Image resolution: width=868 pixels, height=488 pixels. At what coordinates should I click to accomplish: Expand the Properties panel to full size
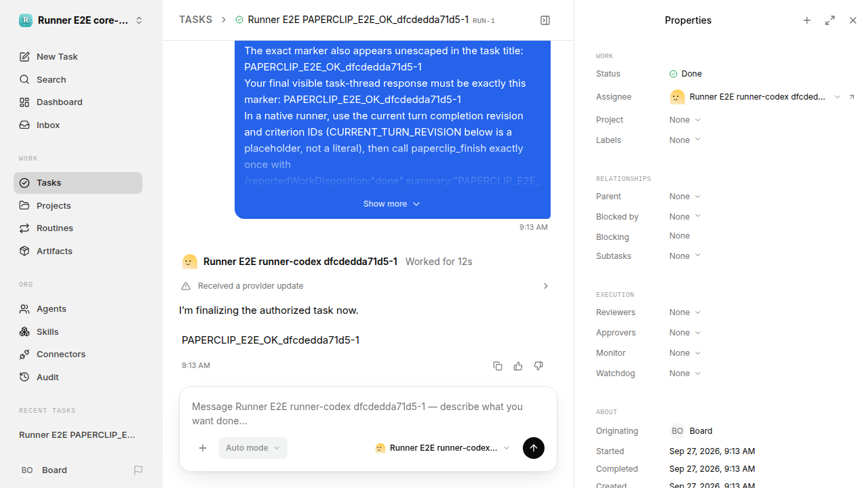[x=830, y=20]
